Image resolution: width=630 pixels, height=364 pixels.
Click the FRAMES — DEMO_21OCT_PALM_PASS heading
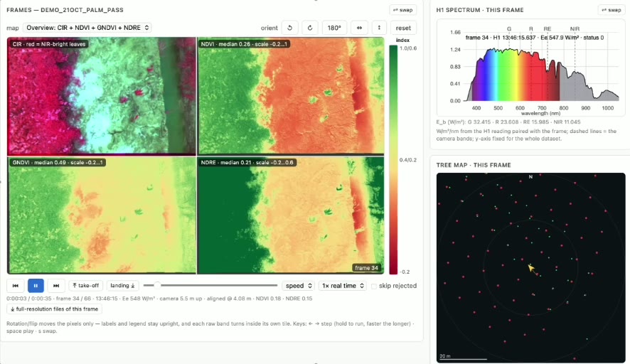pyautogui.click(x=65, y=10)
